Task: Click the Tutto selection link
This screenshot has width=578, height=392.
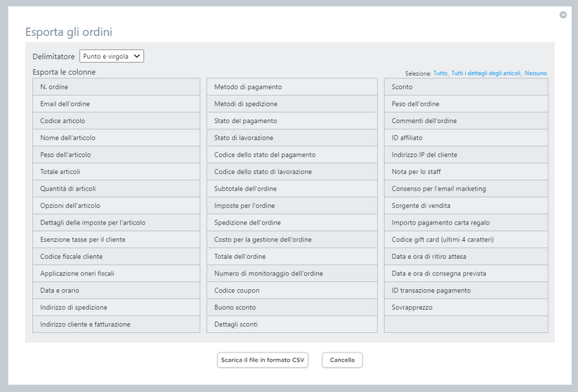Action: pos(440,73)
